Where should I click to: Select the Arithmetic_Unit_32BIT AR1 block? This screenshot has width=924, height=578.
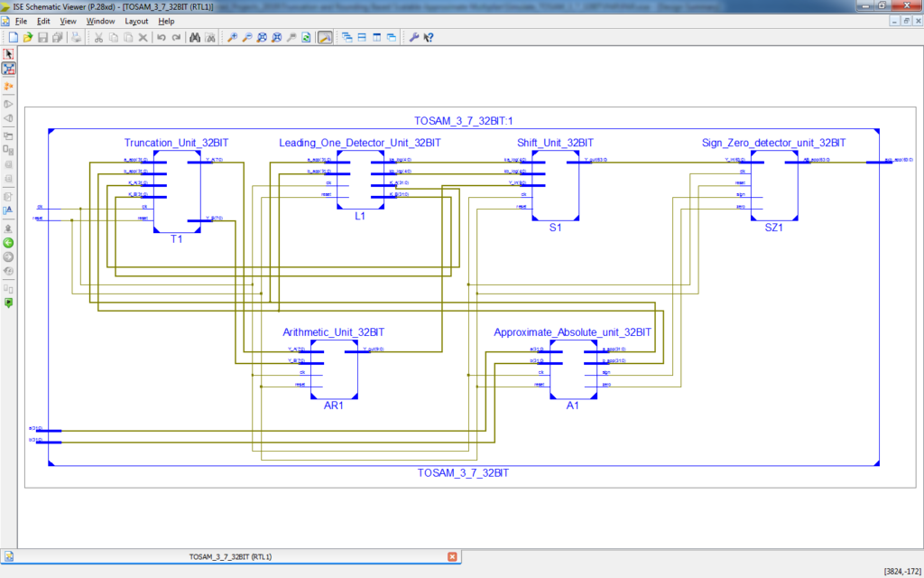tap(334, 369)
